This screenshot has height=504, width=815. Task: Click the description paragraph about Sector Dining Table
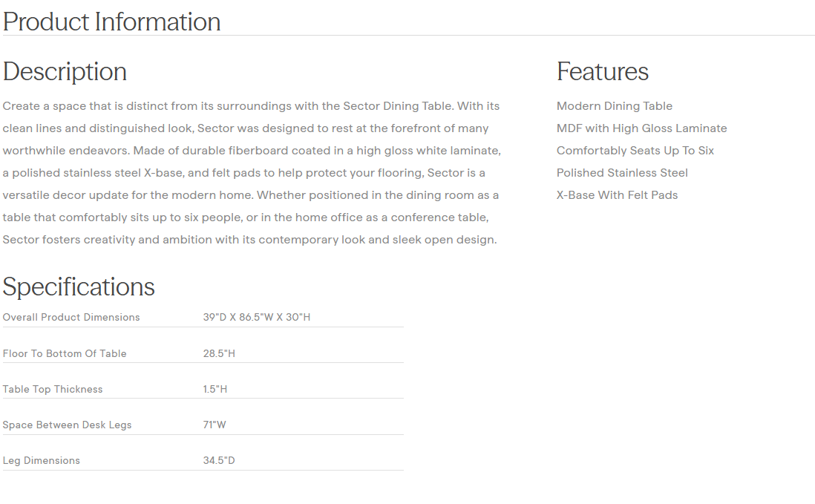click(251, 173)
